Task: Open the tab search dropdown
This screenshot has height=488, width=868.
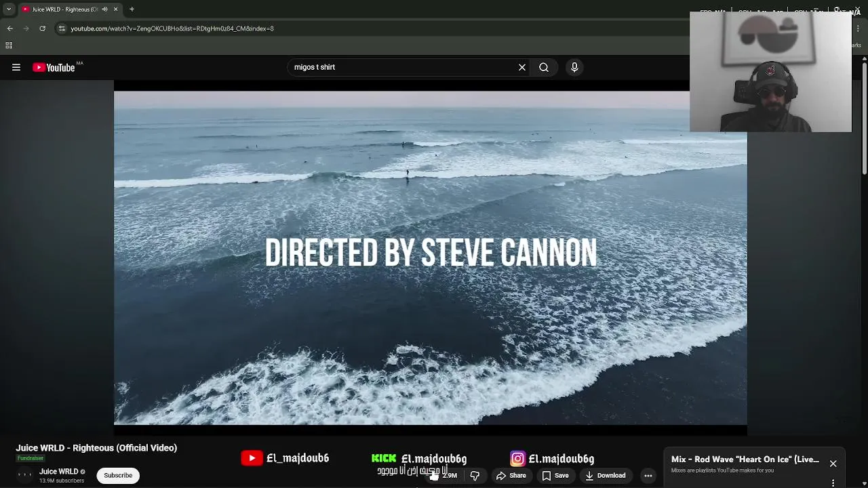Action: pos(9,9)
